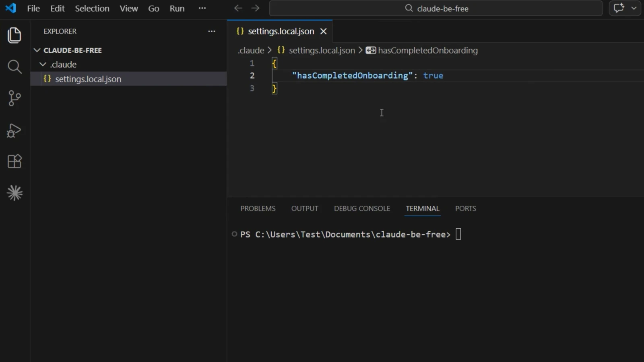This screenshot has height=362, width=644.
Task: Switch to the PROBLEMS panel tab
Action: (258, 209)
